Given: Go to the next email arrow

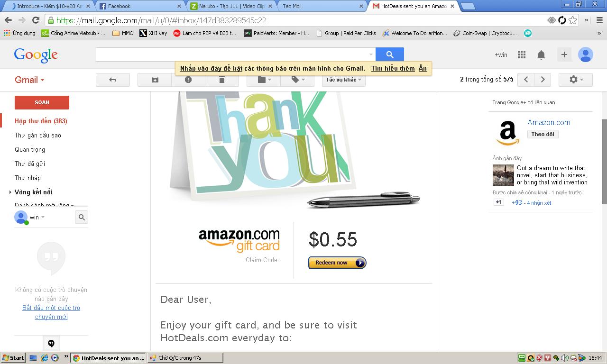Looking at the screenshot, I should coord(543,80).
